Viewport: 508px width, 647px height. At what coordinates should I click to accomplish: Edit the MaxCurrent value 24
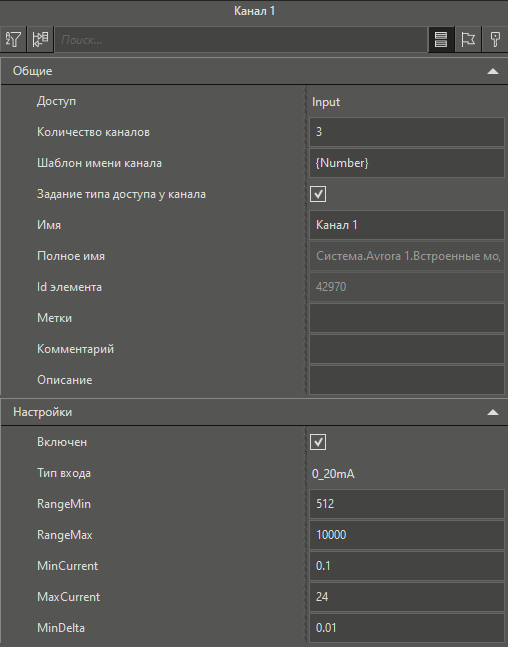pos(407,597)
